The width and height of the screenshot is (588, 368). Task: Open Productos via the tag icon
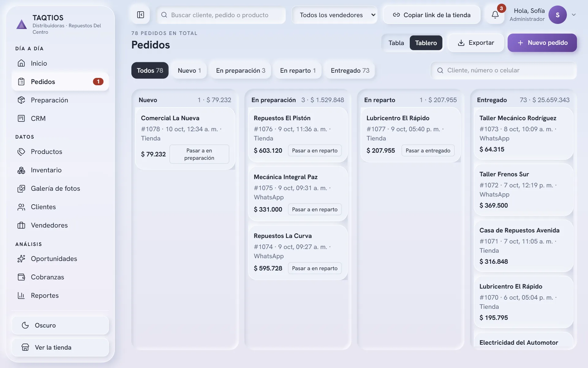tap(21, 151)
